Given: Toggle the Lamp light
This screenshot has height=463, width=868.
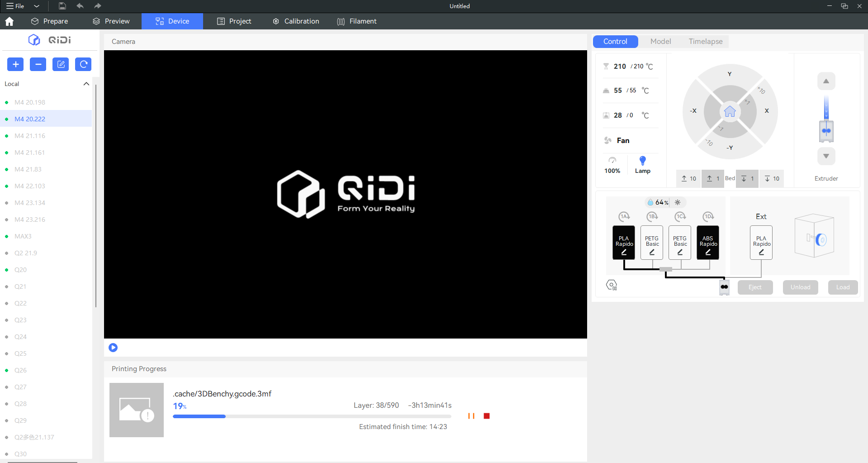Looking at the screenshot, I should (x=643, y=164).
